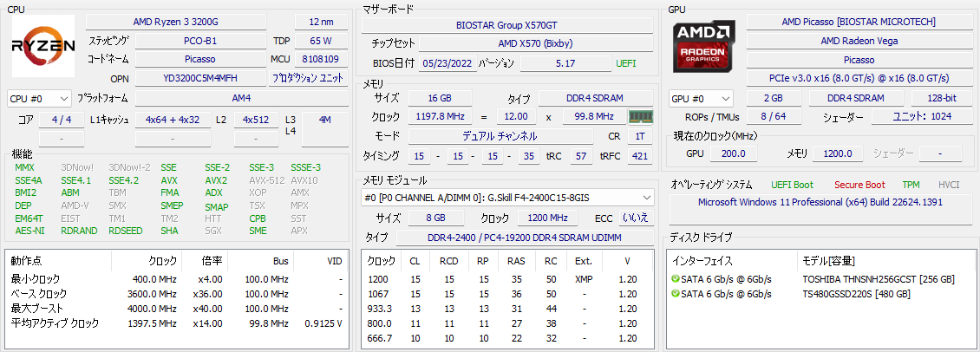
Task: Click the SME feature flag
Action: click(258, 230)
